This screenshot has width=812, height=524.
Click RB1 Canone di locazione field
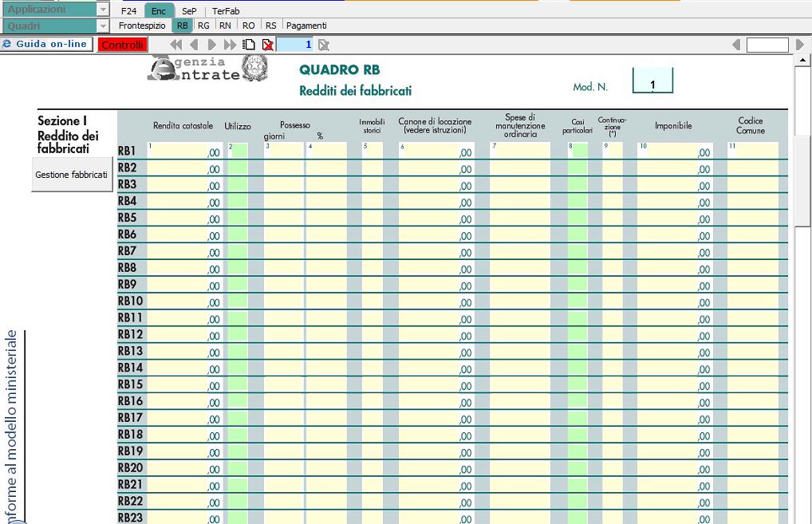pyautogui.click(x=436, y=150)
